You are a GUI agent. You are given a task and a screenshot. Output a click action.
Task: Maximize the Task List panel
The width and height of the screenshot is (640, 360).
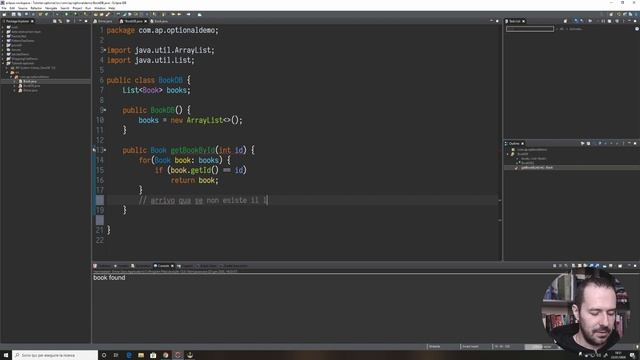(x=635, y=21)
